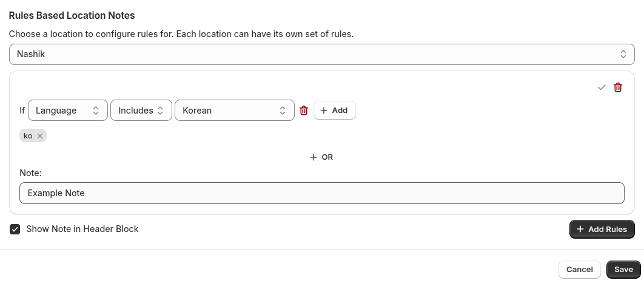Click the Rules Based Location Notes heading
644x283 pixels.
pos(72,15)
